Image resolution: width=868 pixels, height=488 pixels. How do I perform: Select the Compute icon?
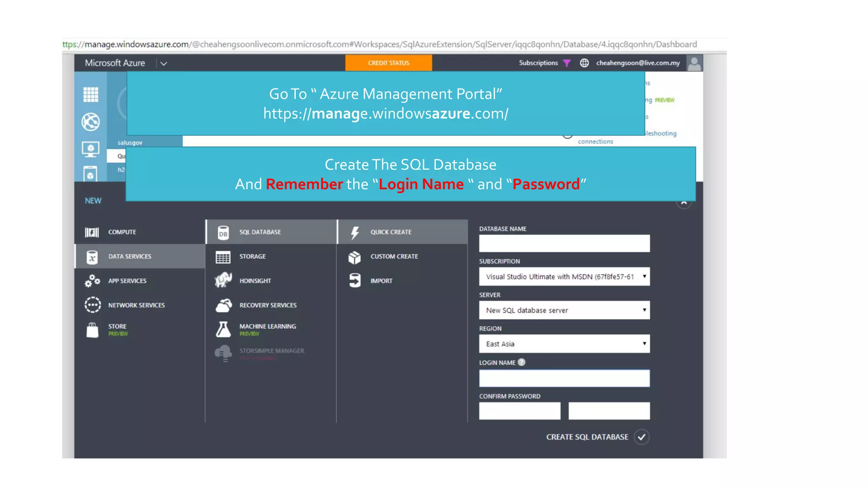coord(92,232)
